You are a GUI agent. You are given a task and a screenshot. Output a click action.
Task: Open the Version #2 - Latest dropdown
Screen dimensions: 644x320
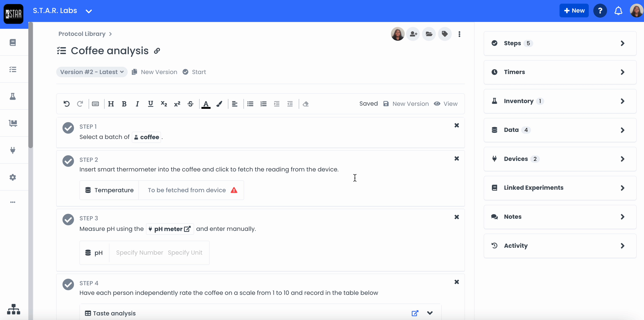coord(92,72)
